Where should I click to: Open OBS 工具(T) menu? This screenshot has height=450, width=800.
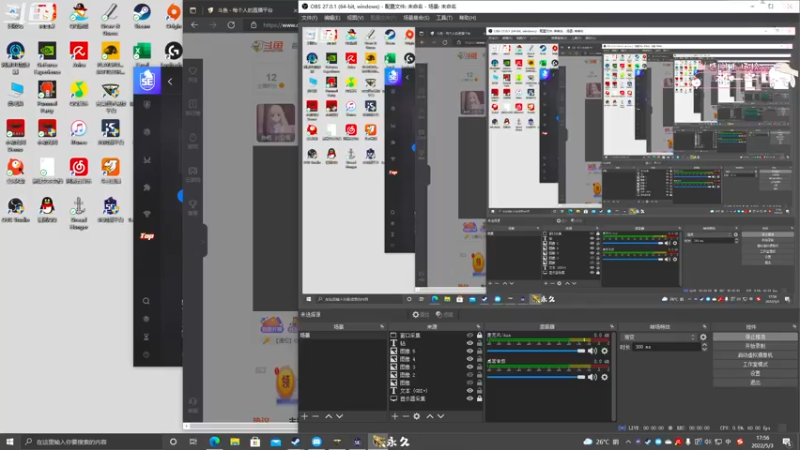pyautogui.click(x=444, y=18)
